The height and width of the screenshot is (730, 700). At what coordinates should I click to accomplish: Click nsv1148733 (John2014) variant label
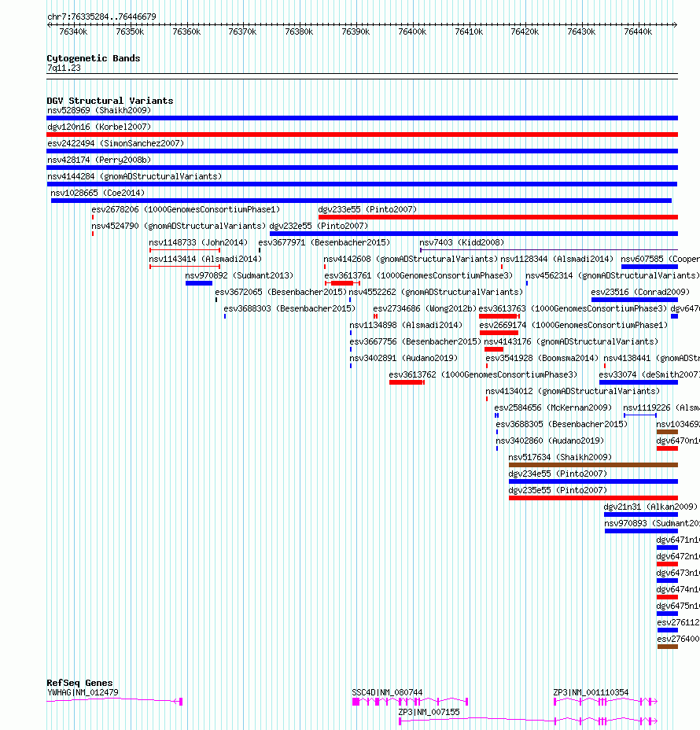point(198,242)
